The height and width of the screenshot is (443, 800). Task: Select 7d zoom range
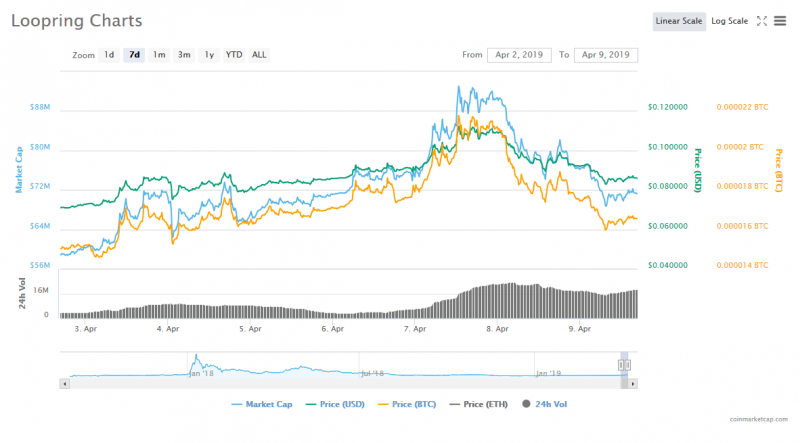(x=134, y=55)
